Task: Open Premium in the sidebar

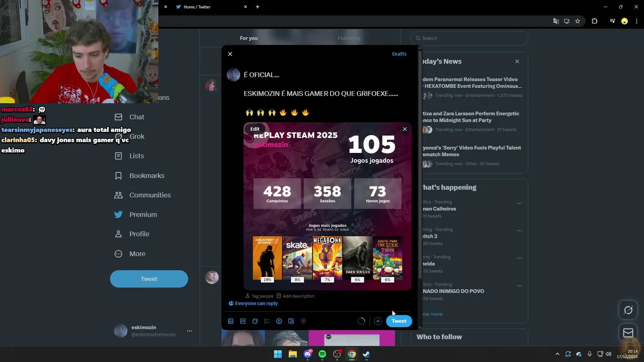Action: pos(136,215)
